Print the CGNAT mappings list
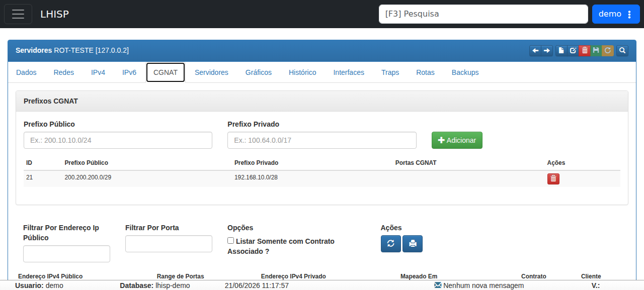 [413, 244]
